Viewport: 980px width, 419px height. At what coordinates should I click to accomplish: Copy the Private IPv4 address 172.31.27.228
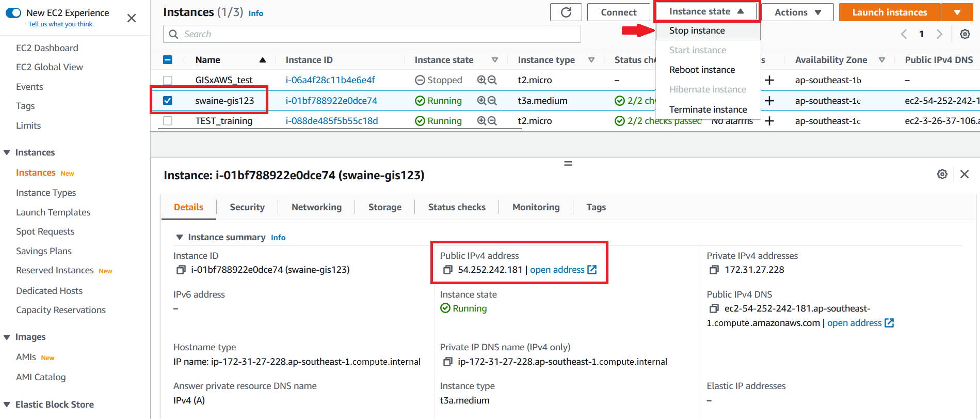tap(714, 270)
